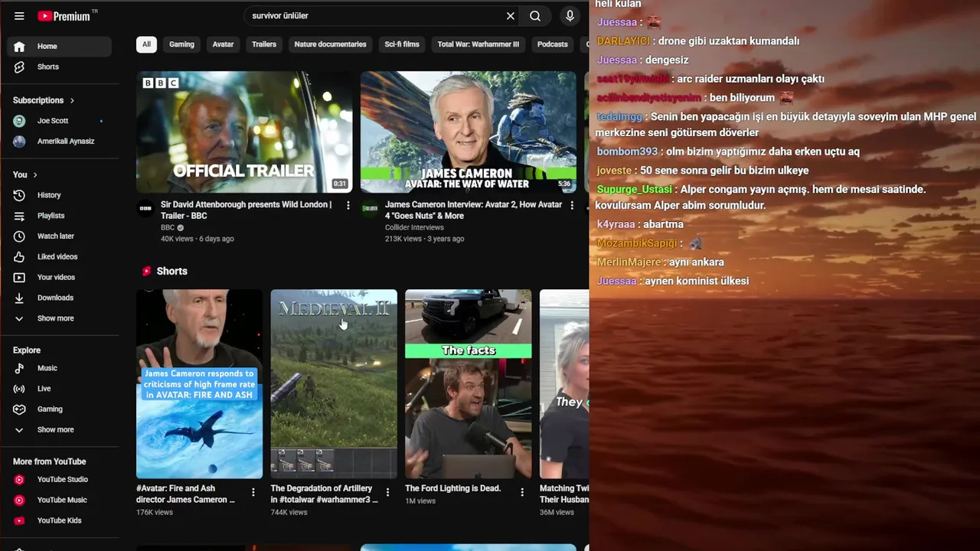This screenshot has height=551, width=980.
Task: Select Total War: Warhammer III chip
Action: click(x=478, y=44)
